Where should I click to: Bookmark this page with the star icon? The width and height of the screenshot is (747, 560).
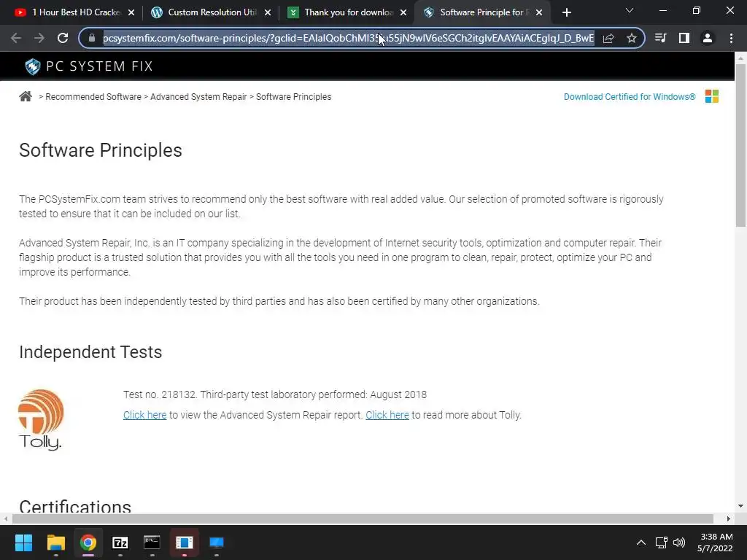coord(632,38)
